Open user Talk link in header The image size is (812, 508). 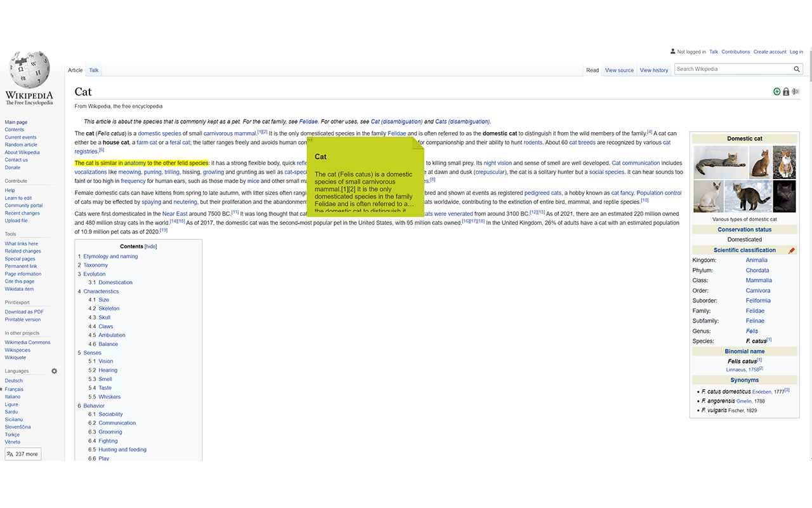[714, 52]
